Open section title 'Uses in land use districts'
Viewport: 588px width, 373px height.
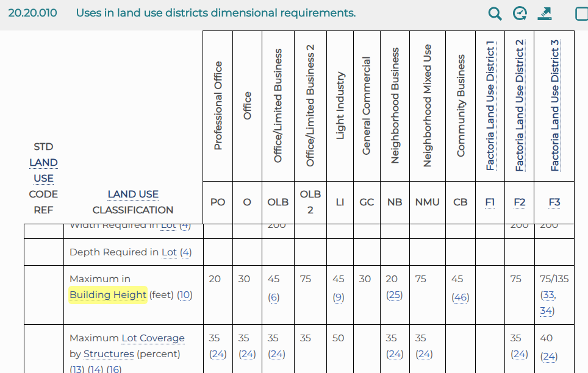click(x=215, y=13)
